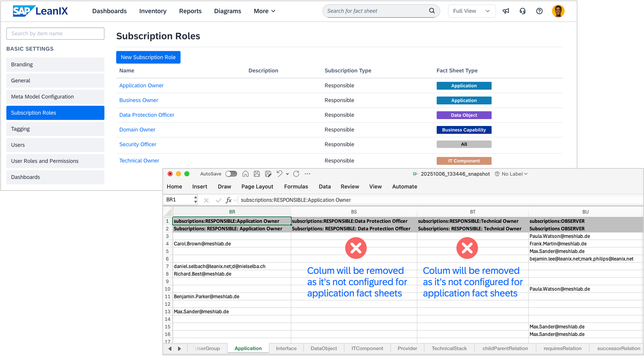This screenshot has width=644, height=356.
Task: Open the Formulas ribbon tab
Action: (296, 187)
